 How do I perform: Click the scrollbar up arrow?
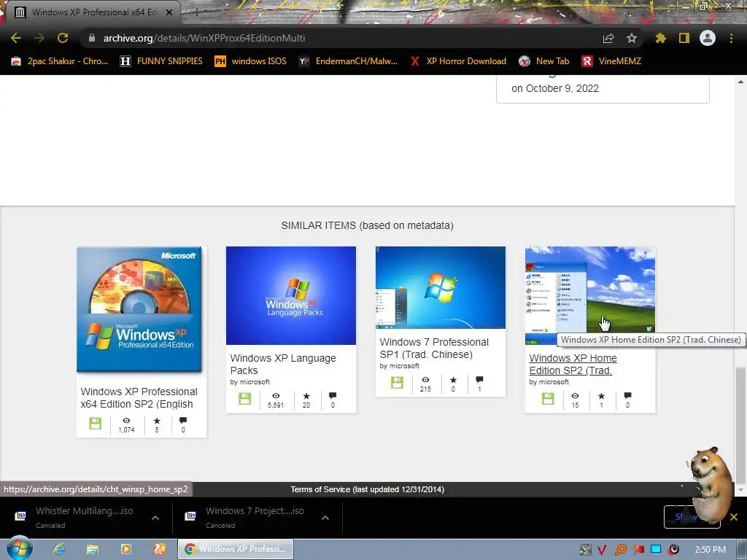tap(740, 82)
